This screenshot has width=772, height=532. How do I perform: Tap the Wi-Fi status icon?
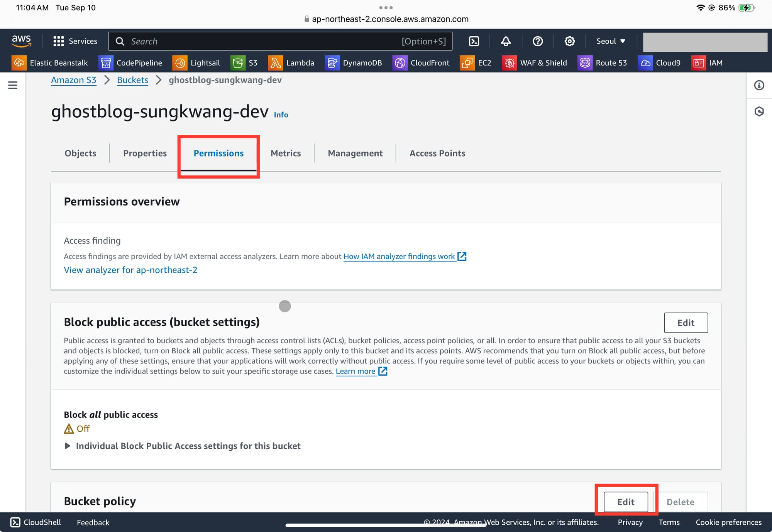(700, 8)
